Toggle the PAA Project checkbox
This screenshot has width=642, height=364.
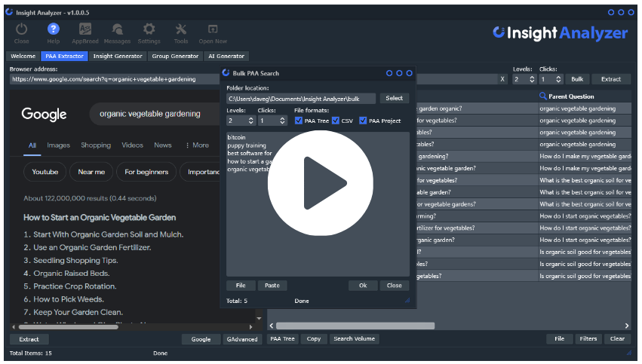363,121
